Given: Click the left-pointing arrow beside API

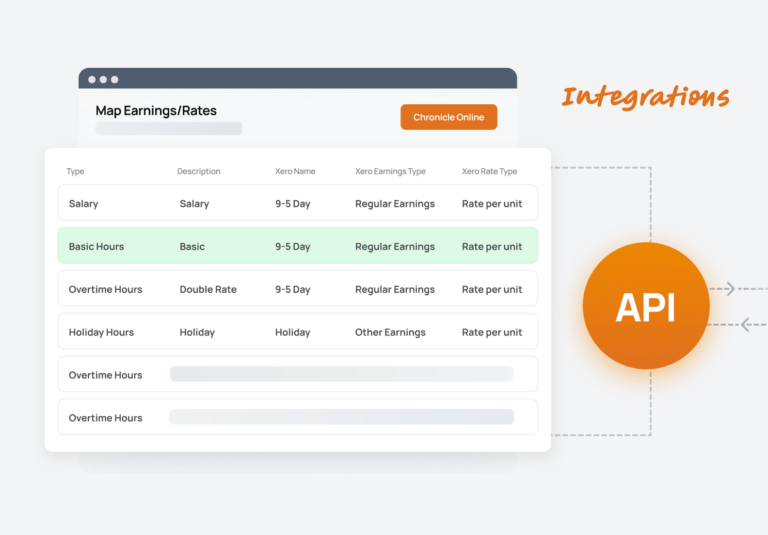Looking at the screenshot, I should [x=746, y=324].
